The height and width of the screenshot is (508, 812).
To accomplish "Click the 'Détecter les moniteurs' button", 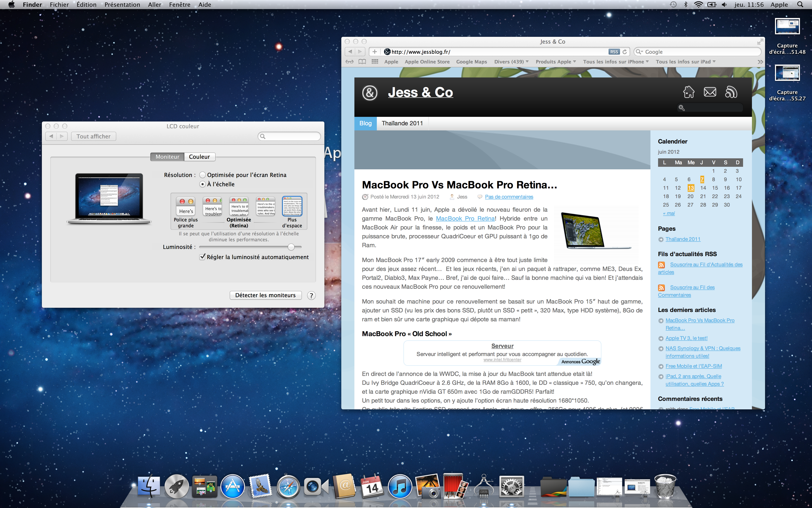I will point(265,295).
